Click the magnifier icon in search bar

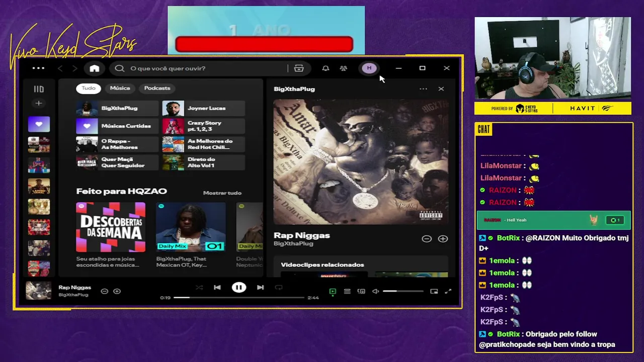[x=119, y=68]
